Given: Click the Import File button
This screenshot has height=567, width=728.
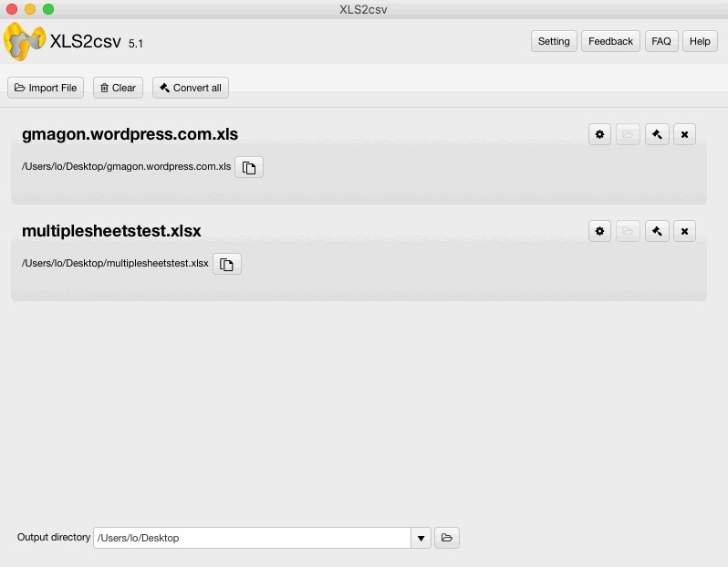Looking at the screenshot, I should [x=46, y=88].
